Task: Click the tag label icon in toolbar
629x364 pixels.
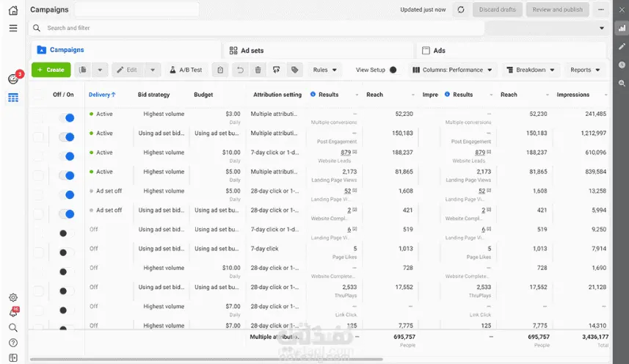Action: pyautogui.click(x=294, y=70)
